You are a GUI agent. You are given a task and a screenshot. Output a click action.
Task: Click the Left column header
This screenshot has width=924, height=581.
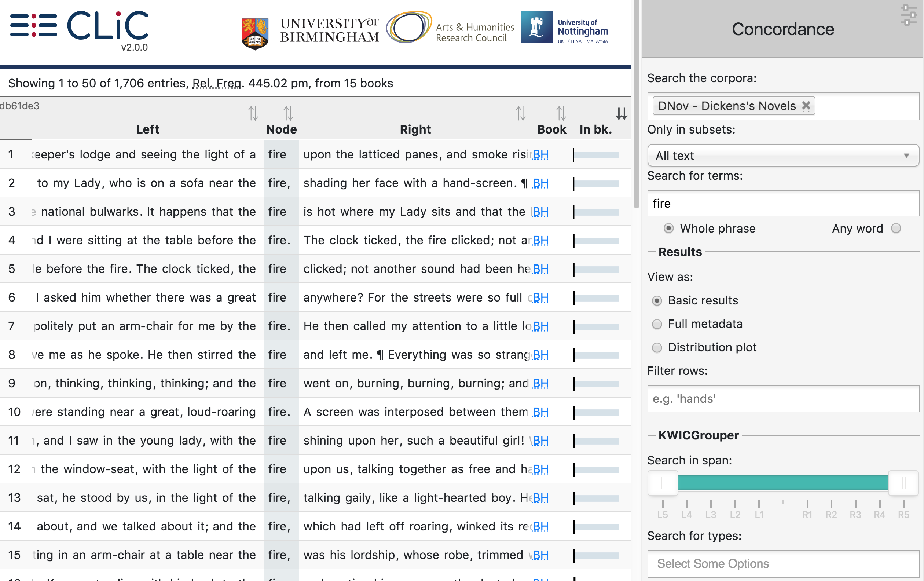tap(148, 129)
